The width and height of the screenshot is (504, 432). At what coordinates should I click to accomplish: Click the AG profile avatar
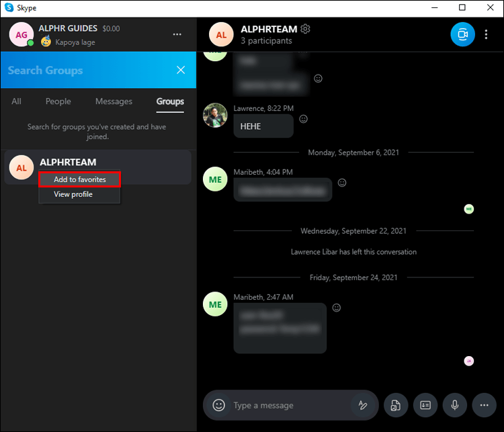tap(22, 34)
